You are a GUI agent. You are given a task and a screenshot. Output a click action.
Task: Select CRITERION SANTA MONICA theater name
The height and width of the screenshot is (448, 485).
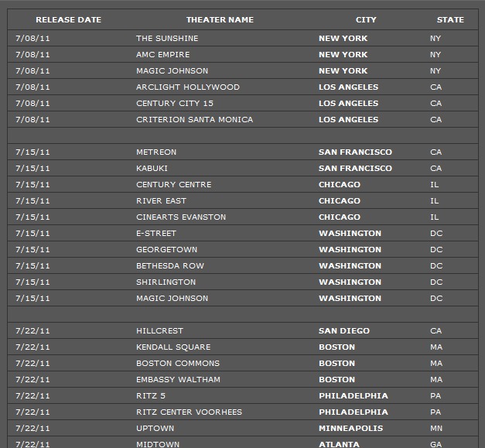(195, 119)
